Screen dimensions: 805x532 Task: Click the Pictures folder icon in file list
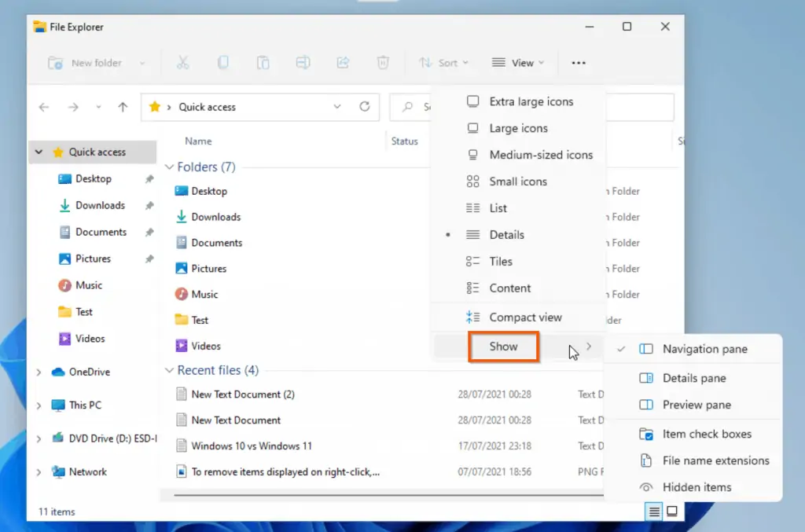click(x=182, y=268)
